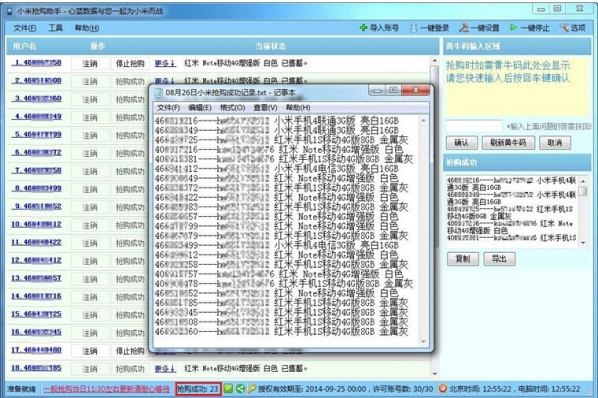Click the 小米抢购助手 app icon in title bar

(10, 11)
